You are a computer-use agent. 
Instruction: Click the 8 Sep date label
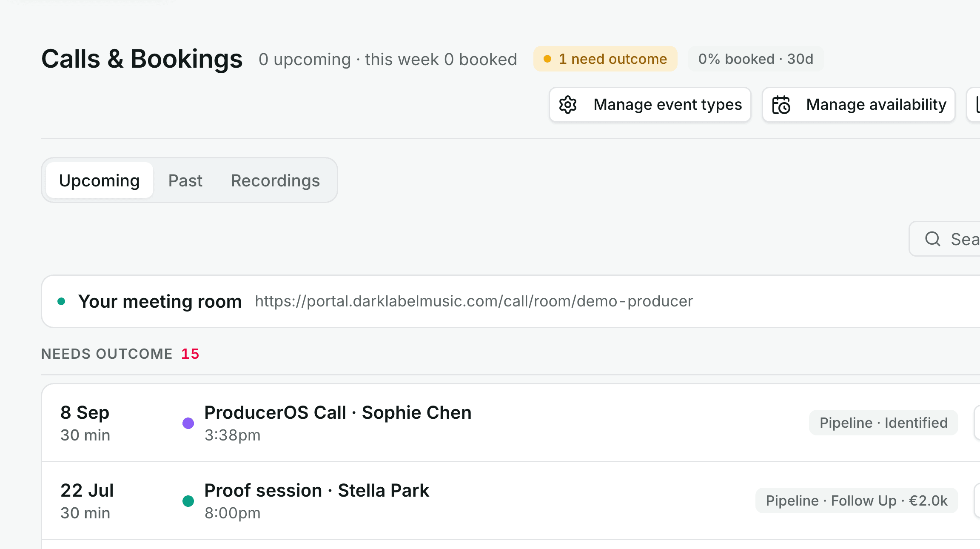85,412
